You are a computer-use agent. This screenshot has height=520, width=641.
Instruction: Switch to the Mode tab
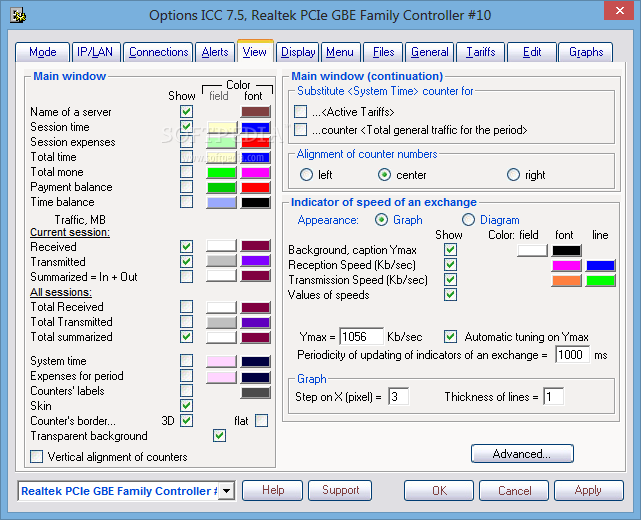(x=43, y=52)
